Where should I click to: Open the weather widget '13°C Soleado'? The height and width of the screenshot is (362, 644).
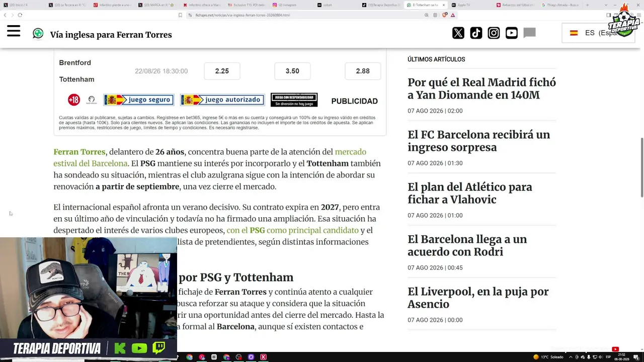pos(548,357)
